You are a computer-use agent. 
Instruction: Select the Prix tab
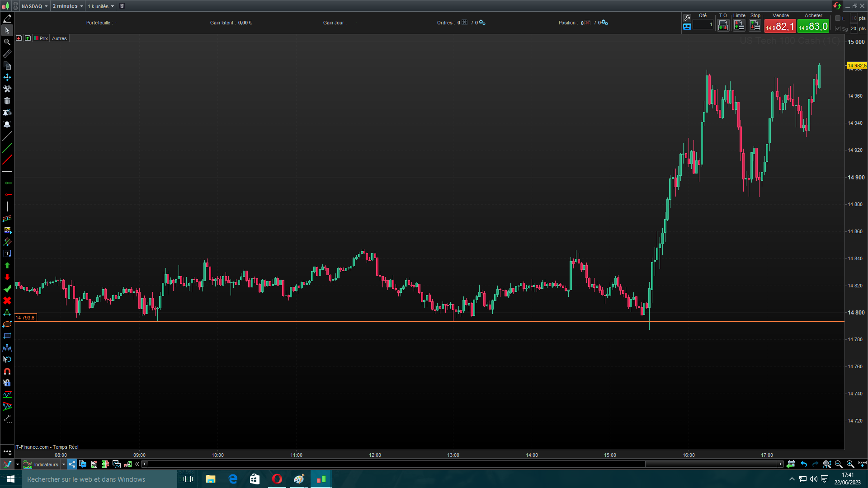pyautogui.click(x=43, y=38)
